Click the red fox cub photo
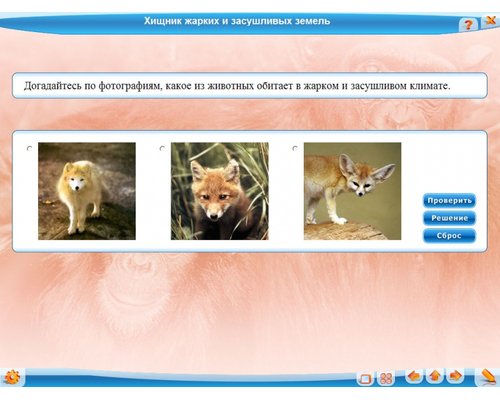500x400 pixels. pyautogui.click(x=220, y=191)
